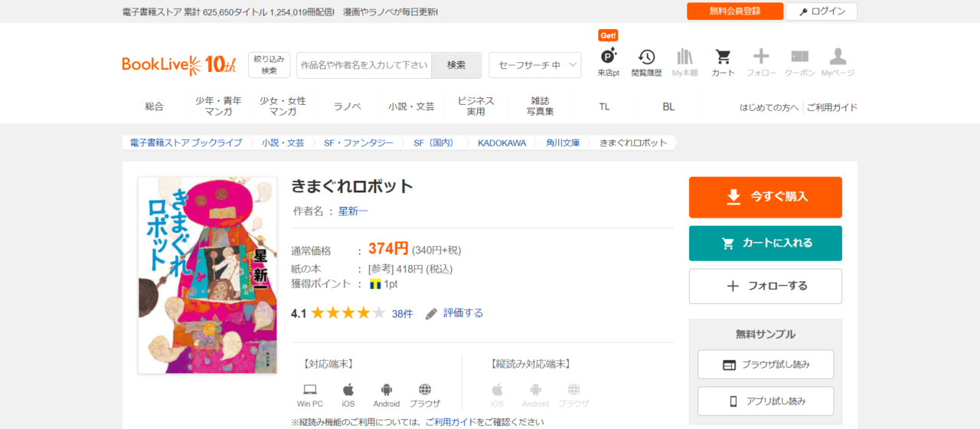
Task: Open the My本棚 bookshelf icon
Action: (x=684, y=58)
